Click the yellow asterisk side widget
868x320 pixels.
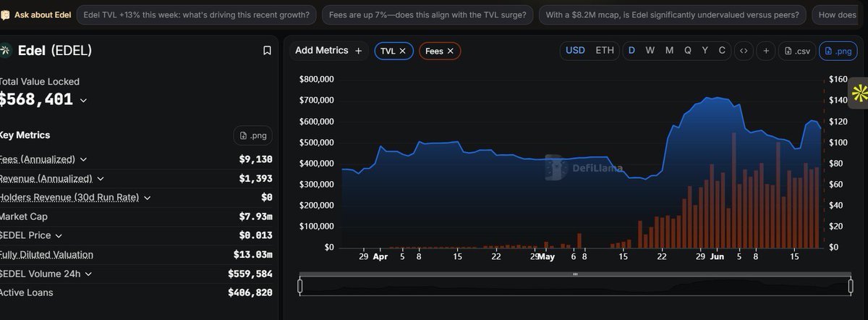[x=859, y=93]
